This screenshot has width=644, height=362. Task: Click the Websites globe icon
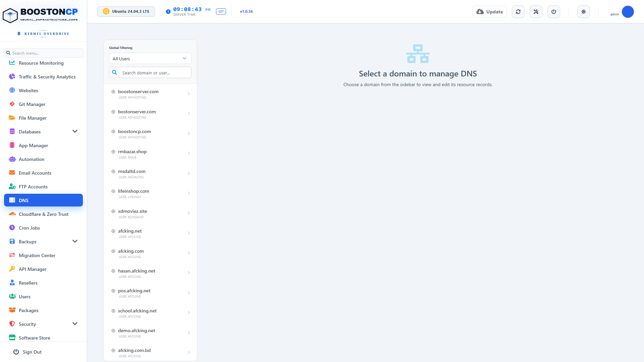[12, 90]
